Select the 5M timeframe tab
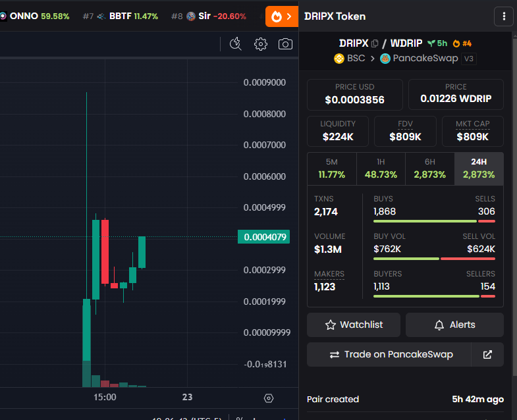 coord(332,169)
